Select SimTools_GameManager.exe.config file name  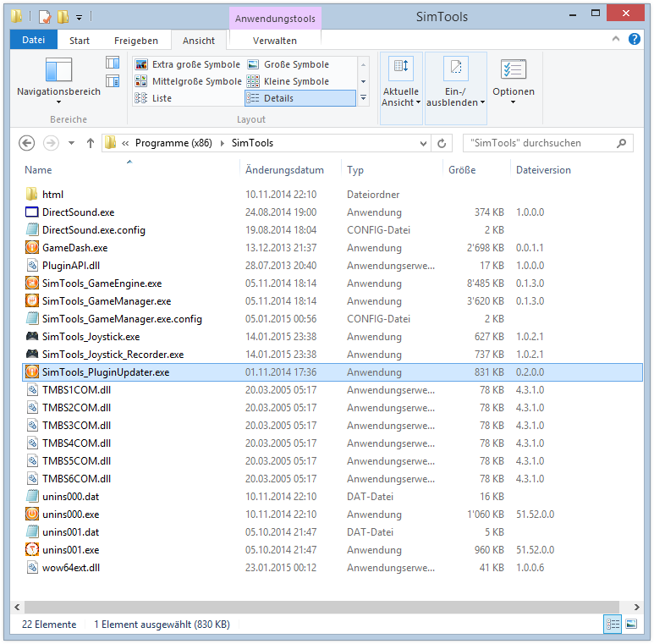(x=122, y=319)
